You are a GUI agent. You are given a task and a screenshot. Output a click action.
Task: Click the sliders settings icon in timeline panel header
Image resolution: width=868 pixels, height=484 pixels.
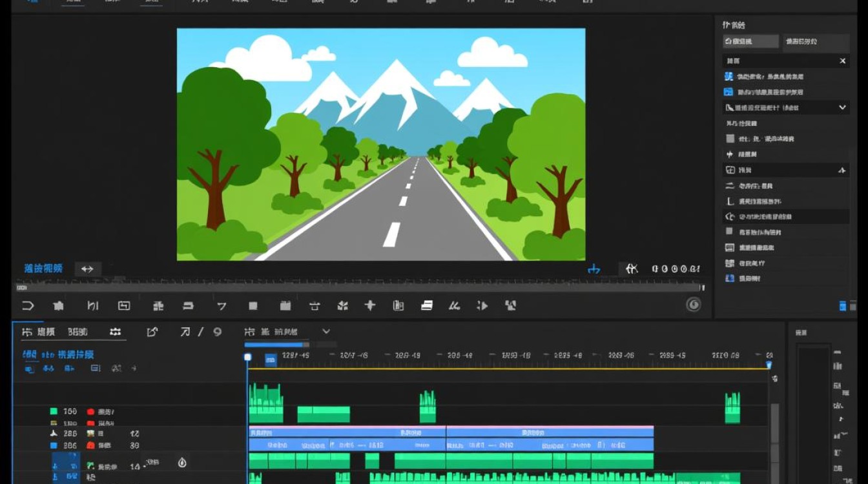[115, 332]
